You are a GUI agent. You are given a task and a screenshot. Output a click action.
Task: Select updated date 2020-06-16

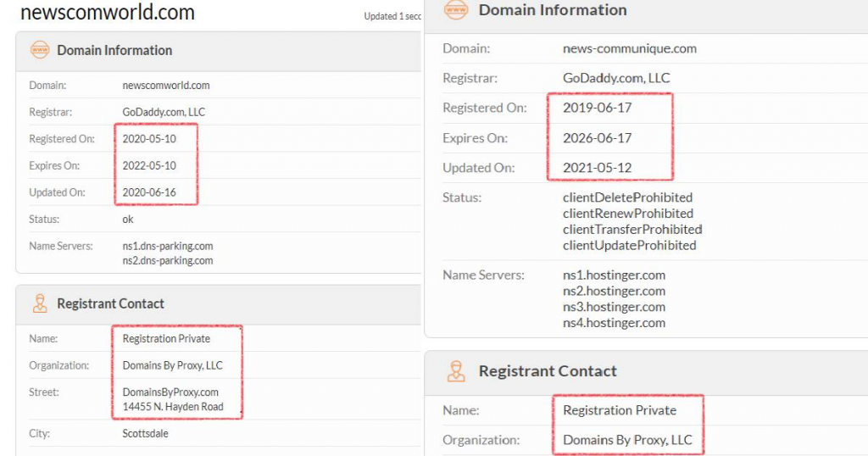tap(149, 192)
